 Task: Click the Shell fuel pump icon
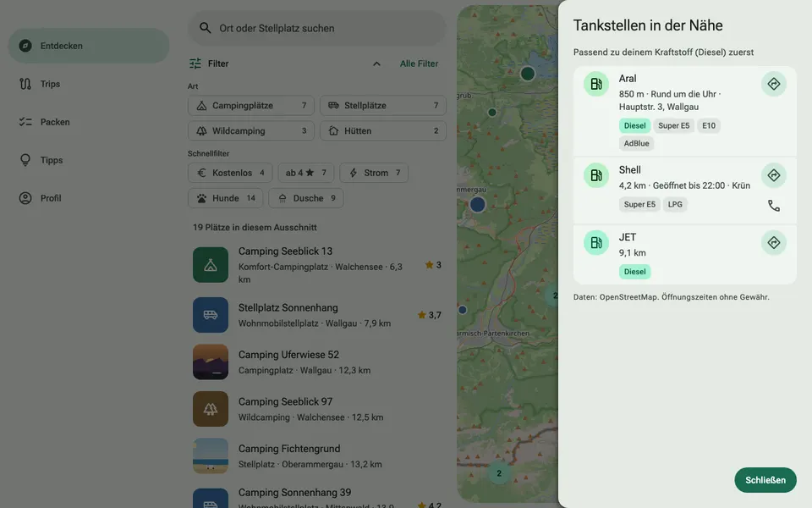(x=596, y=175)
